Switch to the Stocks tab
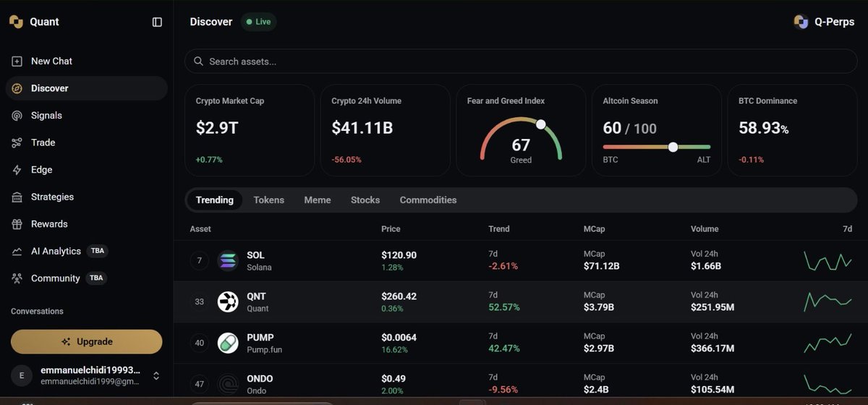This screenshot has height=405, width=868. [x=365, y=200]
